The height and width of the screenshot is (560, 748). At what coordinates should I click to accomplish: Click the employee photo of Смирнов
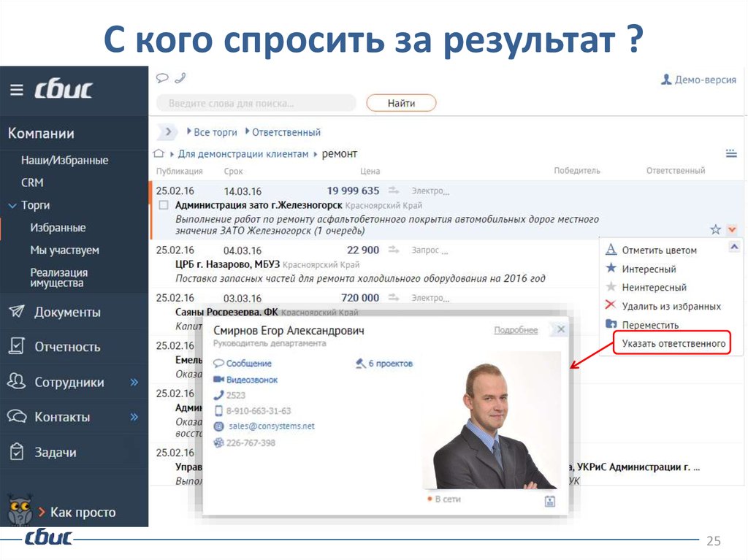493,420
